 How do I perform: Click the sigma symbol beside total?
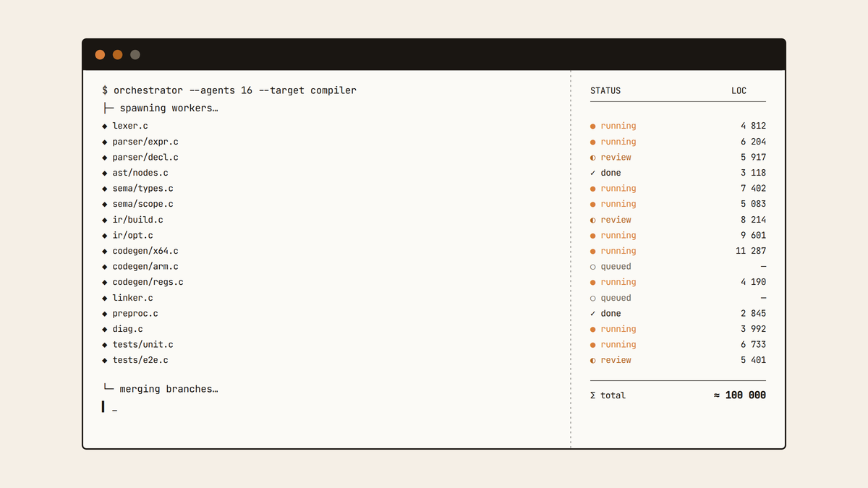(x=593, y=395)
